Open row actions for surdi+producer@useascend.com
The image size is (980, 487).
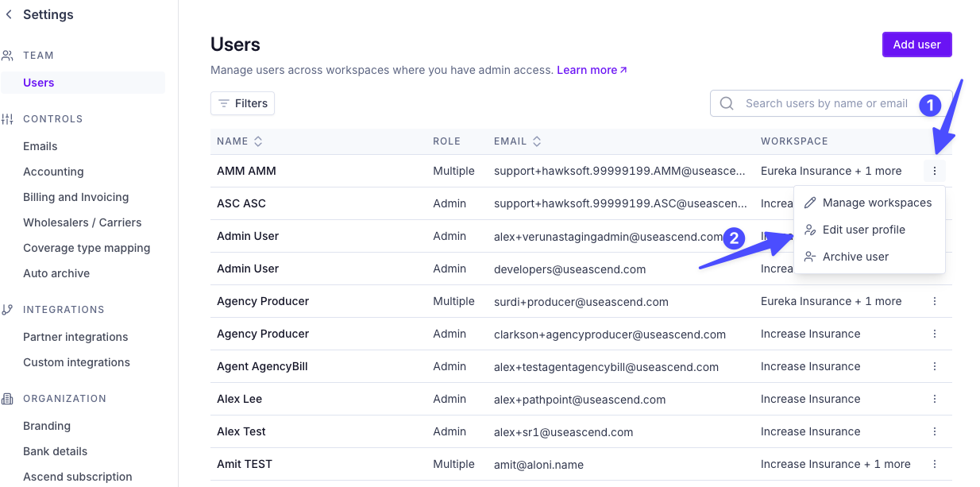pos(935,301)
